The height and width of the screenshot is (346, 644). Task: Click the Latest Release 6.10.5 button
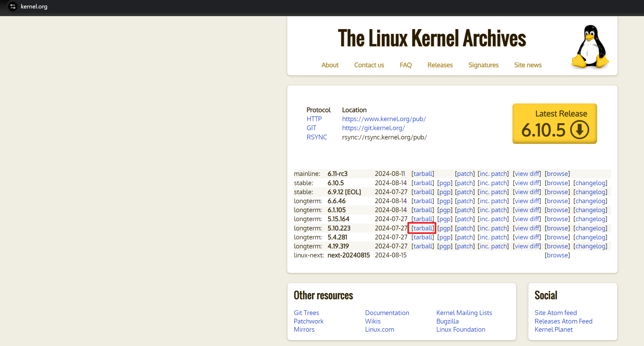pos(555,124)
